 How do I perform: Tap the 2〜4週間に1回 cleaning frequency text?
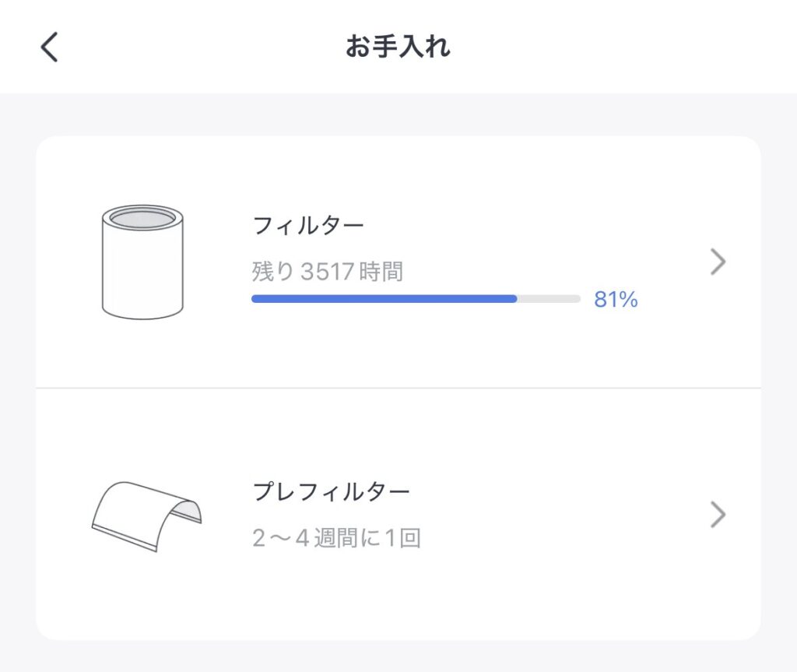tap(336, 538)
